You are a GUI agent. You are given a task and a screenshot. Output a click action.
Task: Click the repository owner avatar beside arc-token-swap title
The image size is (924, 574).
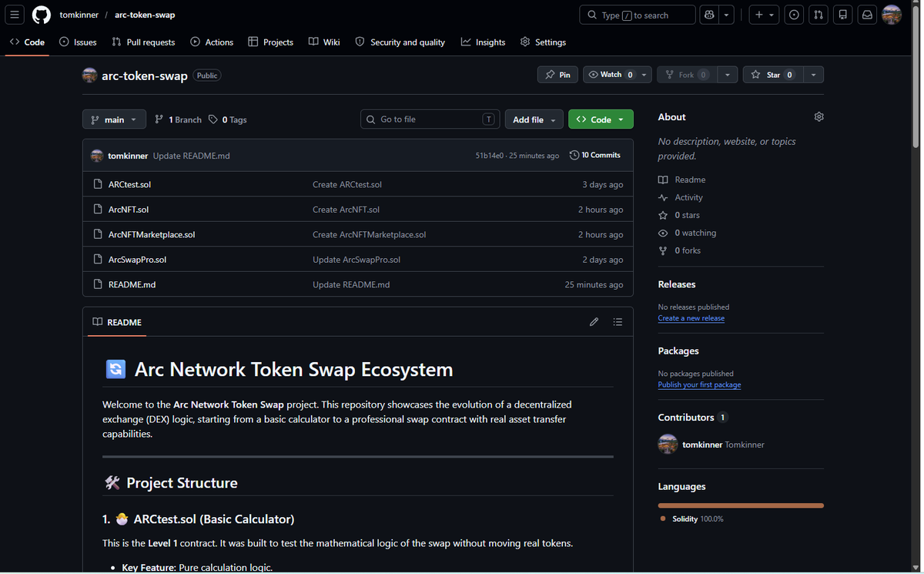90,75
